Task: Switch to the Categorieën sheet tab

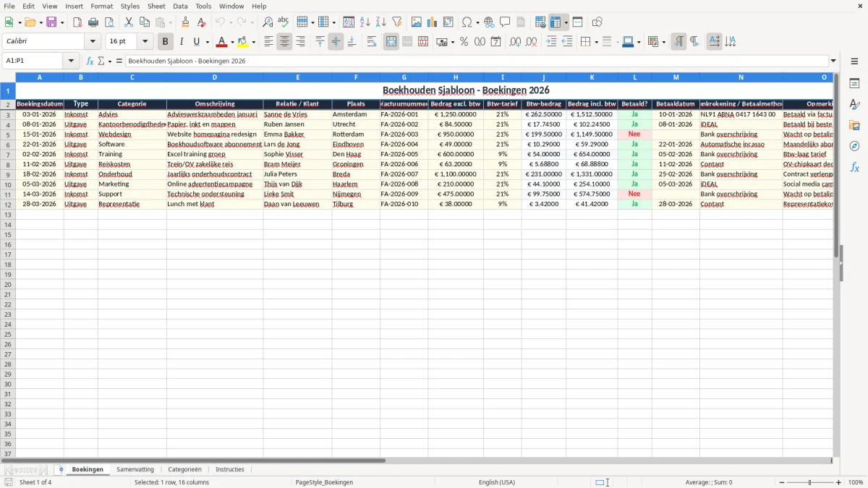Action: [185, 469]
